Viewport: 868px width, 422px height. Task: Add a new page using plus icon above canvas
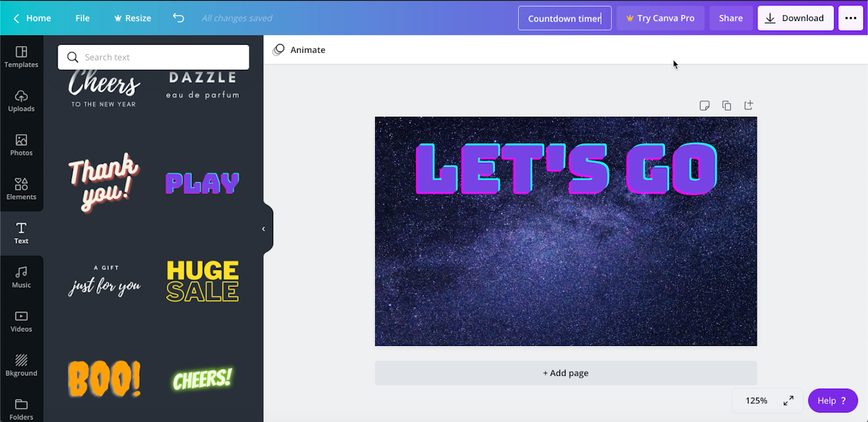click(x=749, y=105)
